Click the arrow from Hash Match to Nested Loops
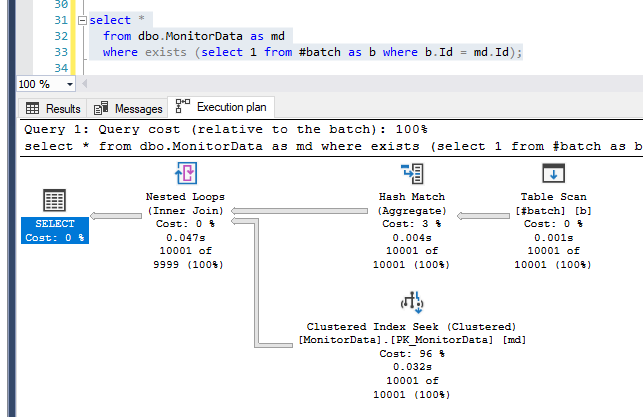The image size is (643, 417). (x=299, y=211)
